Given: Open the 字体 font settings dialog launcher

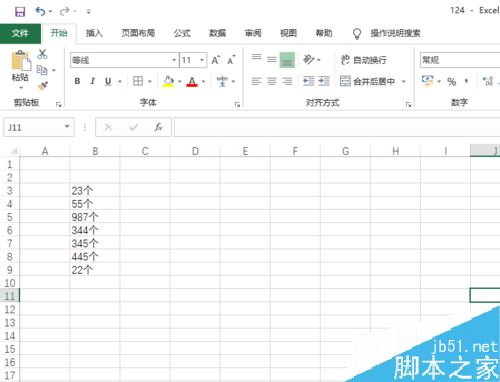Looking at the screenshot, I should [x=237, y=105].
